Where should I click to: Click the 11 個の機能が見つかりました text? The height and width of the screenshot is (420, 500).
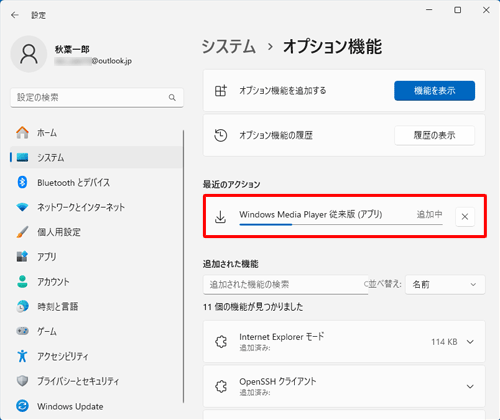pos(253,307)
